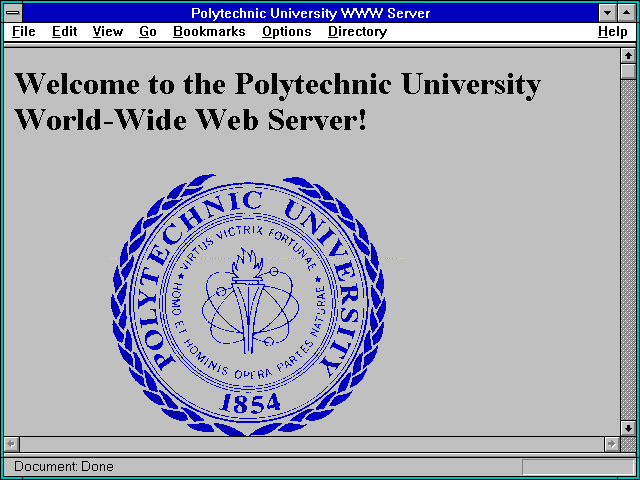Open the Directory menu
Image resolution: width=640 pixels, height=480 pixels.
pos(358,32)
